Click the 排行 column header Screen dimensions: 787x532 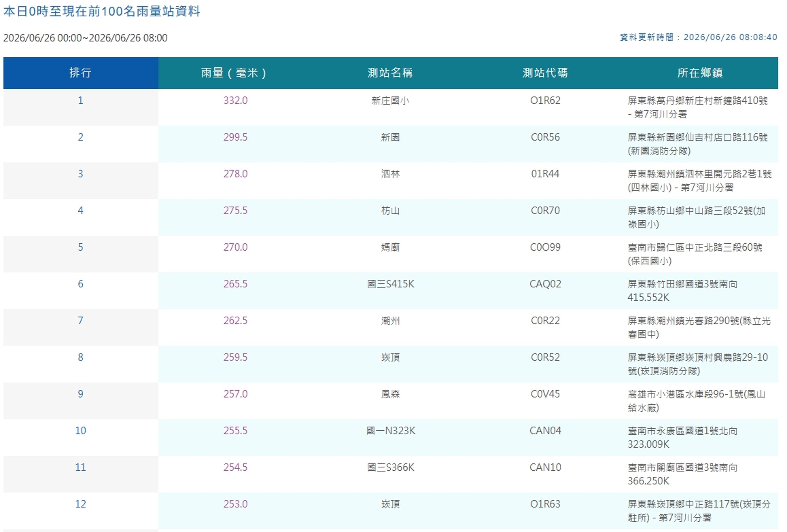[81, 73]
